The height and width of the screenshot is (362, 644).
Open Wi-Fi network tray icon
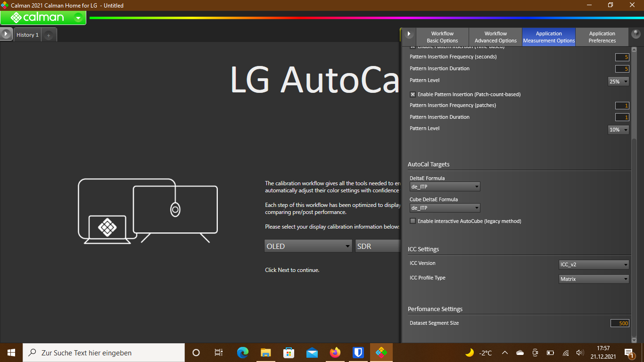pos(566,353)
